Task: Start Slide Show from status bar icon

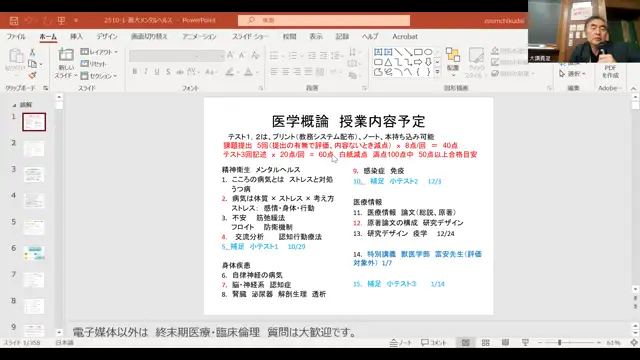Action: [x=525, y=342]
